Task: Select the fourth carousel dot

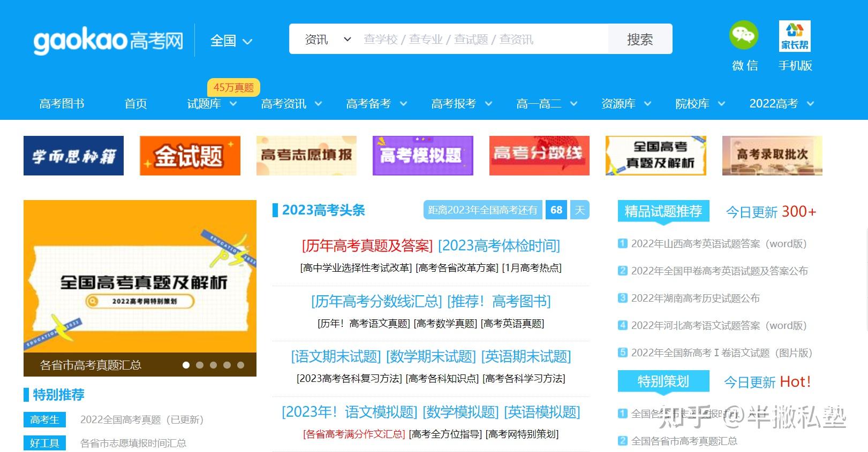Action: [x=227, y=365]
